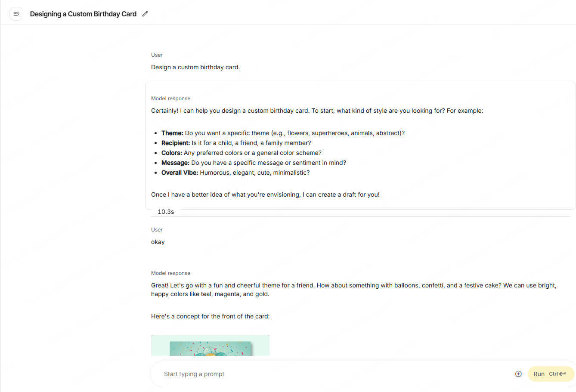This screenshot has height=392, width=576.
Task: Run the prompt with the Run button
Action: pos(551,374)
